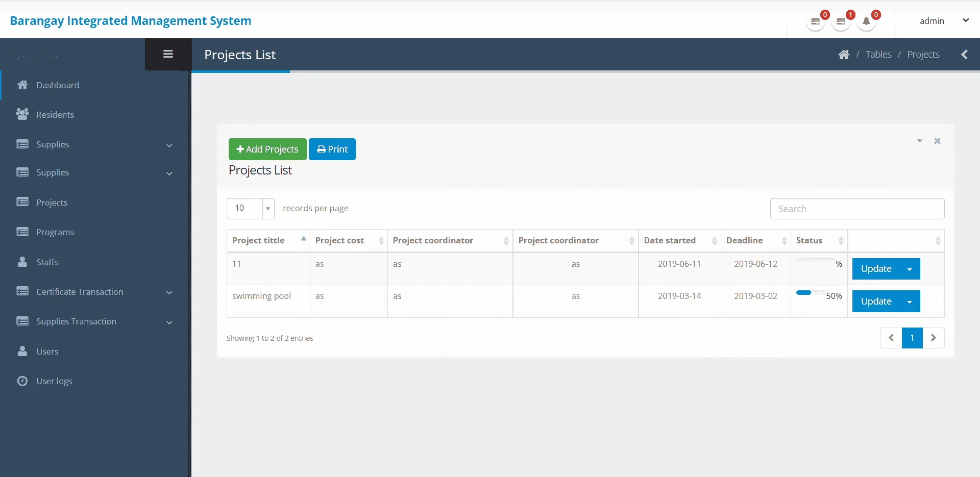The width and height of the screenshot is (980, 477).
Task: Click the home breadcrumb icon
Action: click(844, 55)
